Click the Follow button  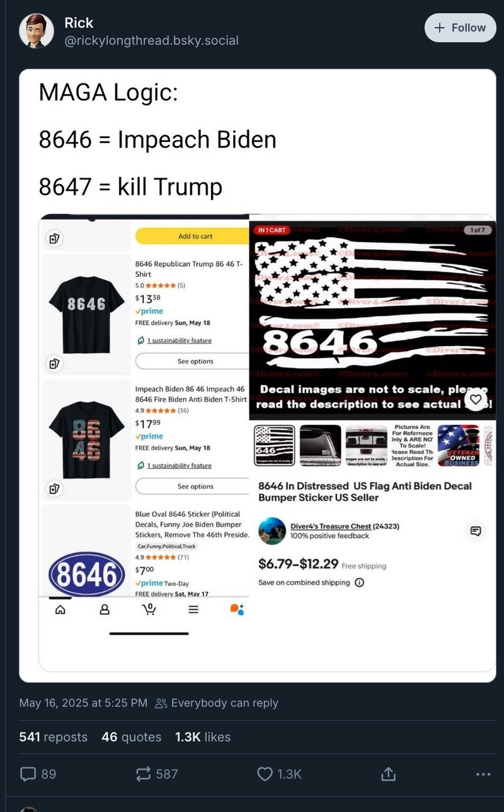tap(461, 28)
